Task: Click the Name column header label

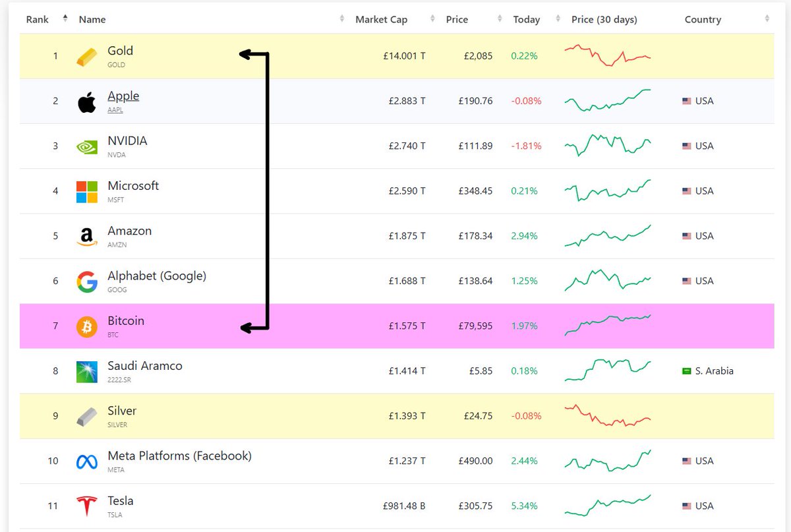Action: 92,19
